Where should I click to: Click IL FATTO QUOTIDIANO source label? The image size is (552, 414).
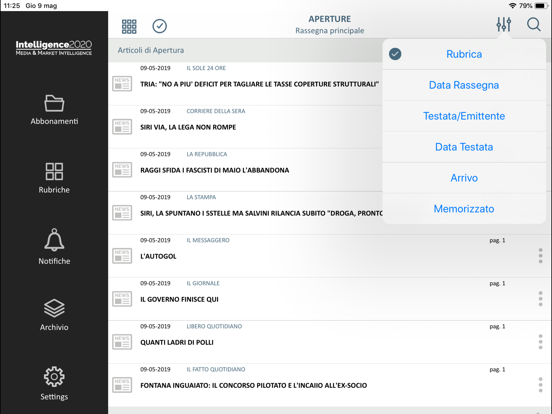tap(216, 369)
